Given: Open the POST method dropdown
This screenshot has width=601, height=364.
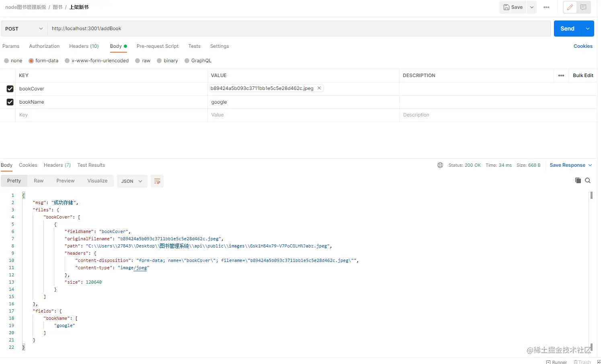Looking at the screenshot, I should point(24,29).
